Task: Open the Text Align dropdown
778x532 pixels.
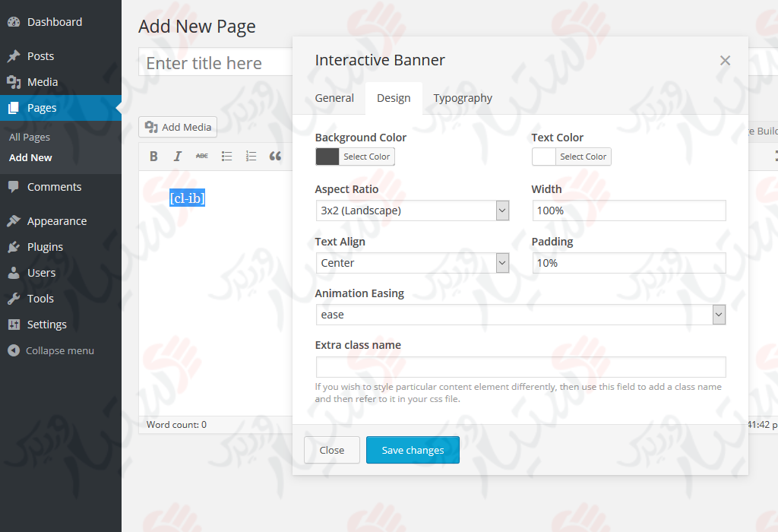Action: [502, 263]
